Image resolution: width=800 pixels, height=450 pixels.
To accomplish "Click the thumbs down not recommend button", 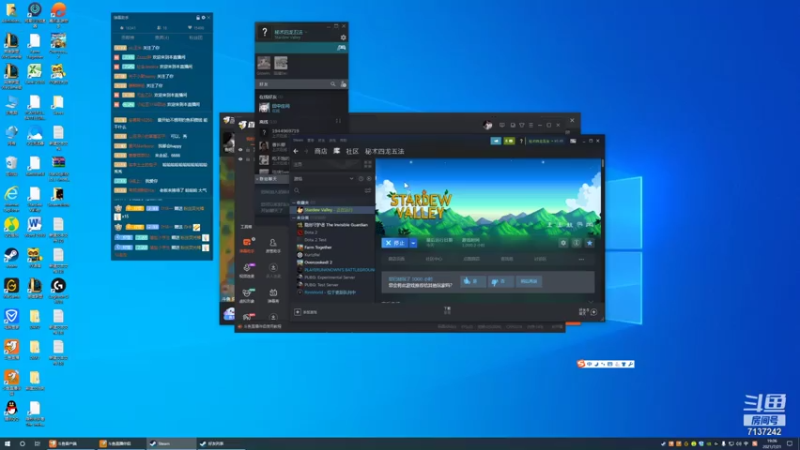I will click(499, 281).
